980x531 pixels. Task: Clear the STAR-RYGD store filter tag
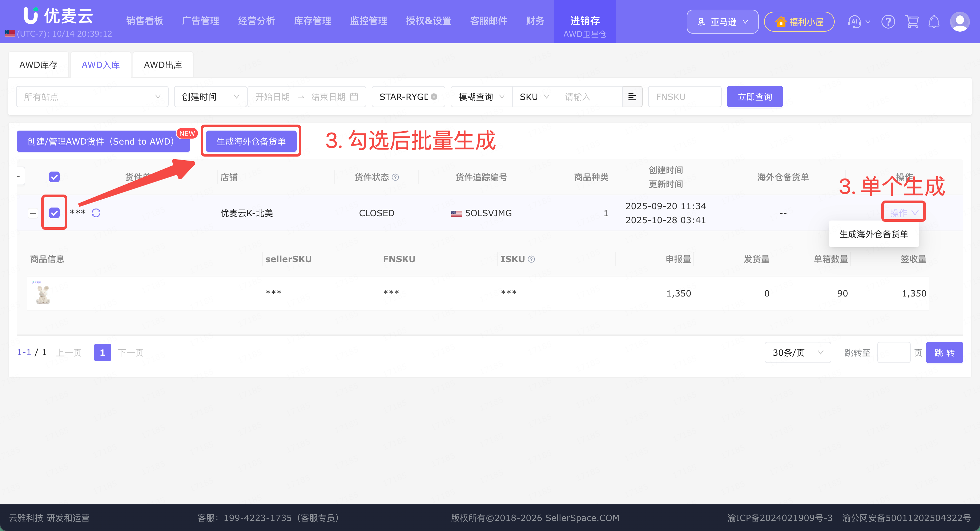pos(434,97)
